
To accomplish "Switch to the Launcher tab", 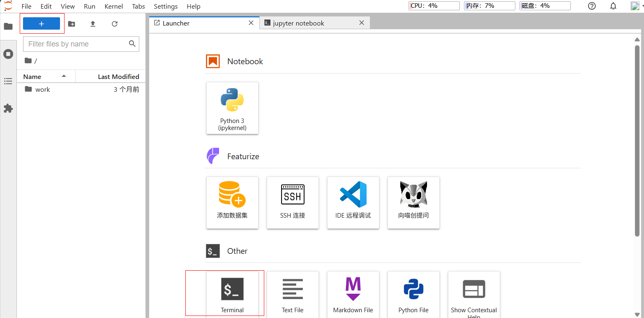I will 204,23.
